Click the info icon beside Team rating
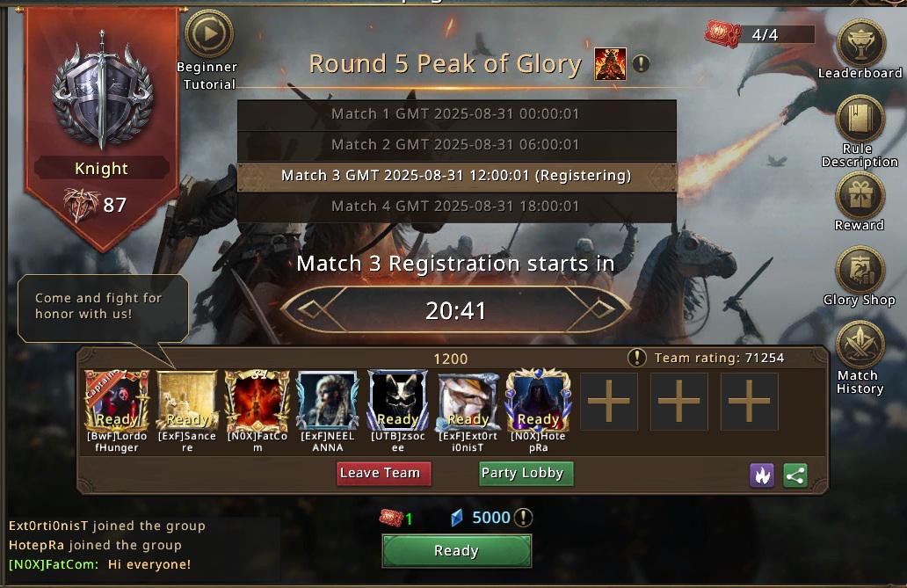The image size is (907, 588). (637, 358)
